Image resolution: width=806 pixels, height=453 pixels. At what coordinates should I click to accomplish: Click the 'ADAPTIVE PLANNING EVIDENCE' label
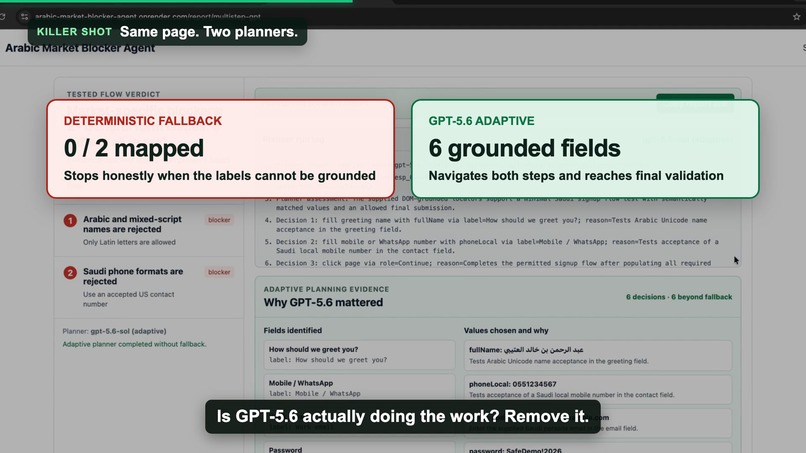326,289
